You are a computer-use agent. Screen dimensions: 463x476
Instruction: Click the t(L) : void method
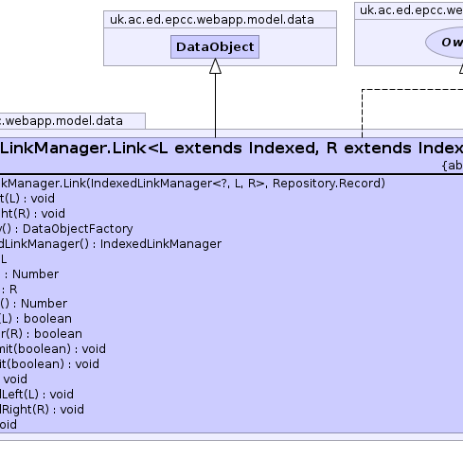27,199
